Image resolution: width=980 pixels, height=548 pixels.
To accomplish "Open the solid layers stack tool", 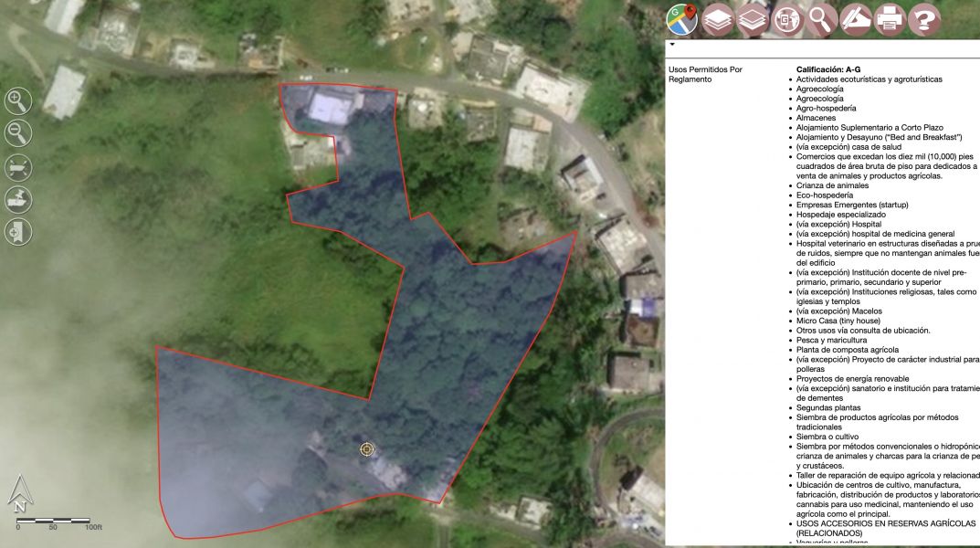I will click(x=718, y=18).
